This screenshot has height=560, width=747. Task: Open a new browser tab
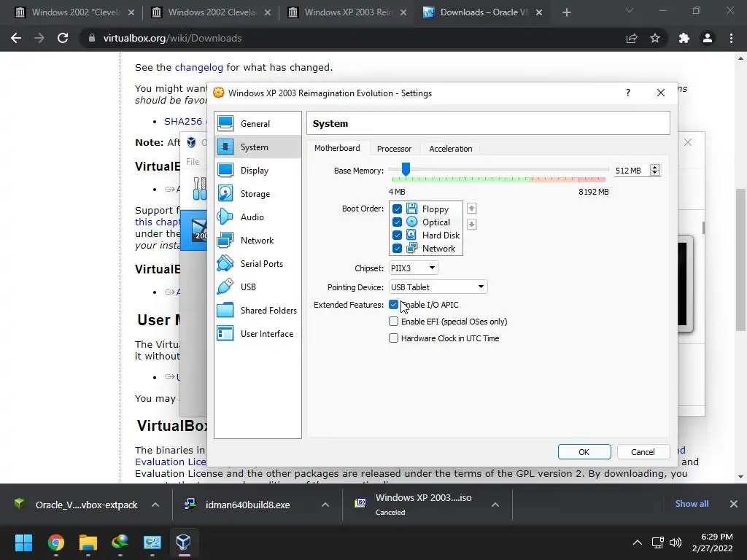tap(566, 12)
